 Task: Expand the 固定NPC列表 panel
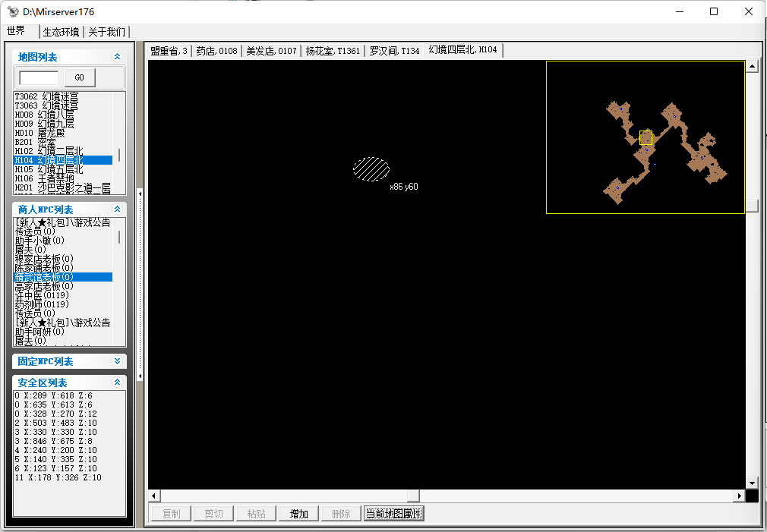[117, 361]
